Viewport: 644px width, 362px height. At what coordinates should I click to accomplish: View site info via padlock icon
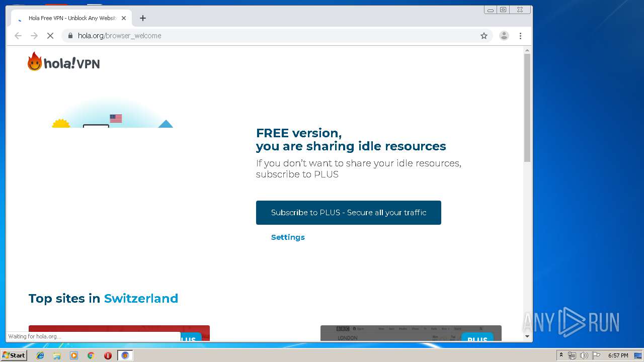point(70,36)
